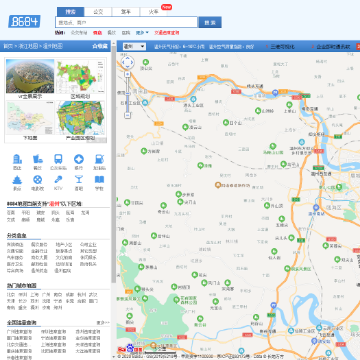Open the KTV microphone icon
Viewport: 360px width, 360px height.
[x=58, y=180]
